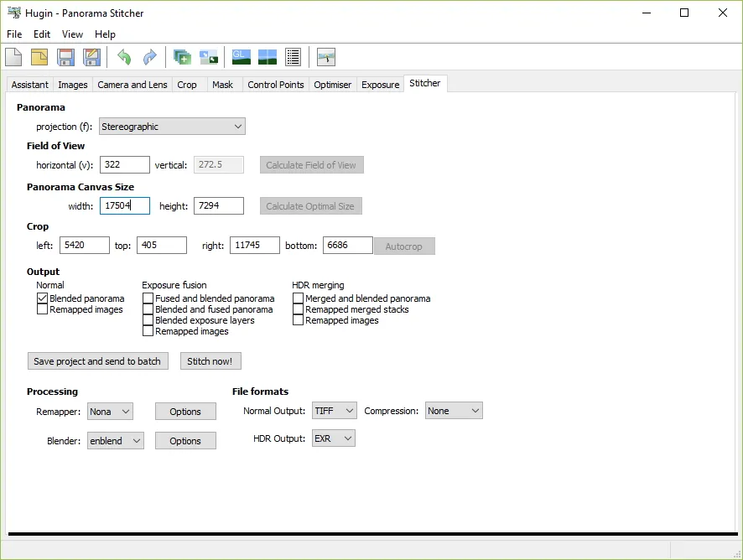Open the View menu
The width and height of the screenshot is (743, 560).
(x=72, y=34)
